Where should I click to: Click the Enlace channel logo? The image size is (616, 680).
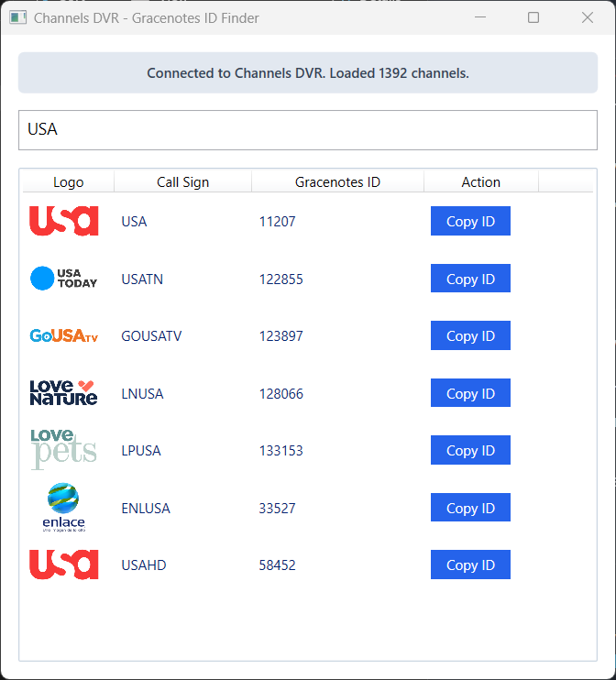point(63,508)
